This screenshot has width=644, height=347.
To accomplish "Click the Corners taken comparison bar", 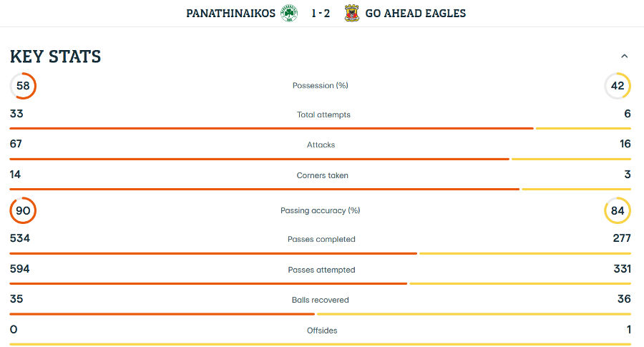I will 320,189.
